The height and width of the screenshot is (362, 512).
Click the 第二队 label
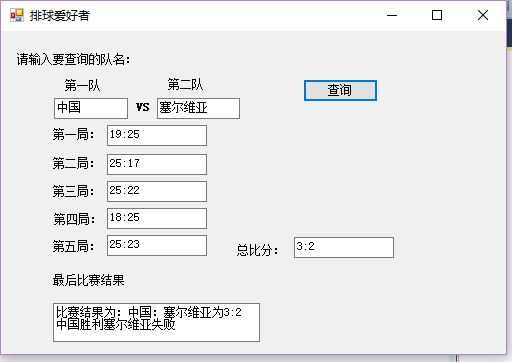pyautogui.click(x=185, y=84)
